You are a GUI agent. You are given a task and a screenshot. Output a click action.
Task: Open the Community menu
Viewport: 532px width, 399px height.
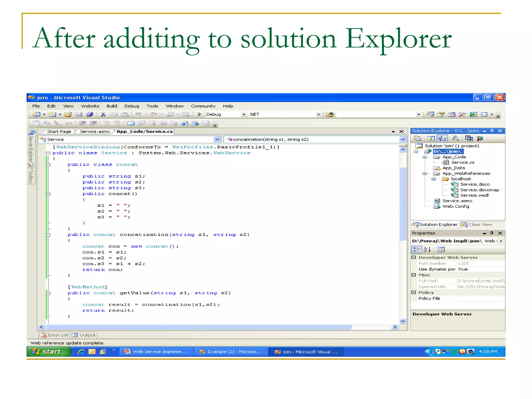click(x=203, y=106)
